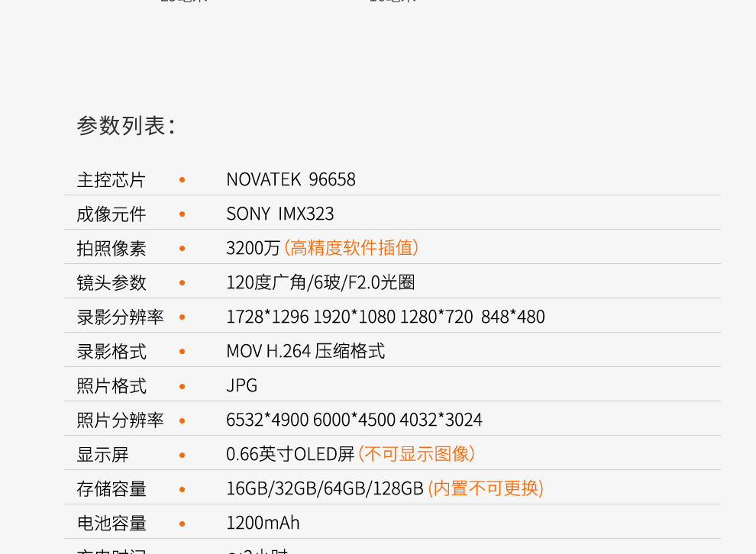756x554 pixels.
Task: Click the 3200万 value
Action: (x=253, y=248)
